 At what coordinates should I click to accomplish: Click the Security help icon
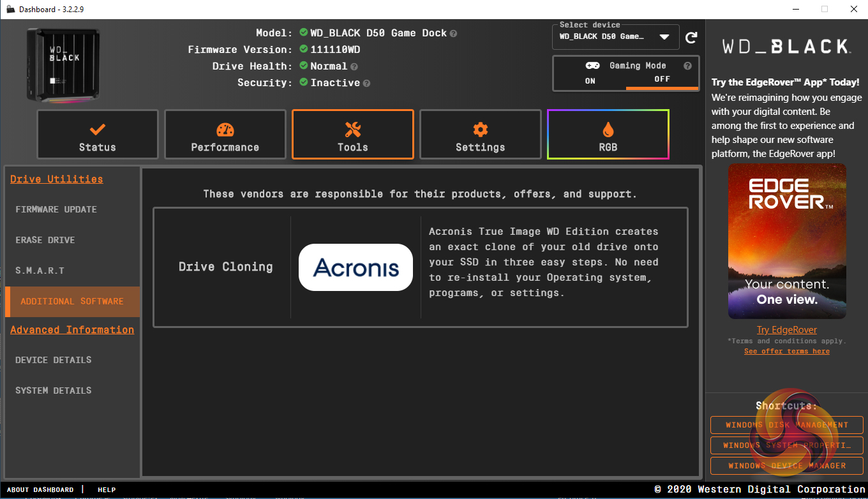[366, 83]
